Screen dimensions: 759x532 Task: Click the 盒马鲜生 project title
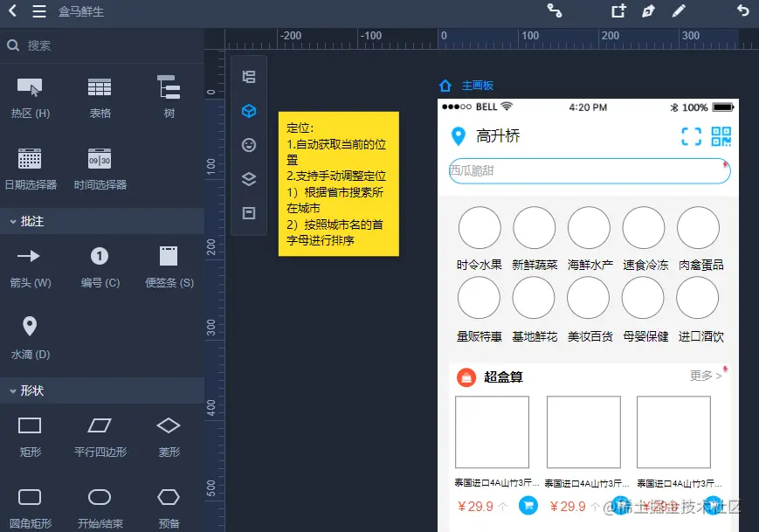(x=81, y=11)
